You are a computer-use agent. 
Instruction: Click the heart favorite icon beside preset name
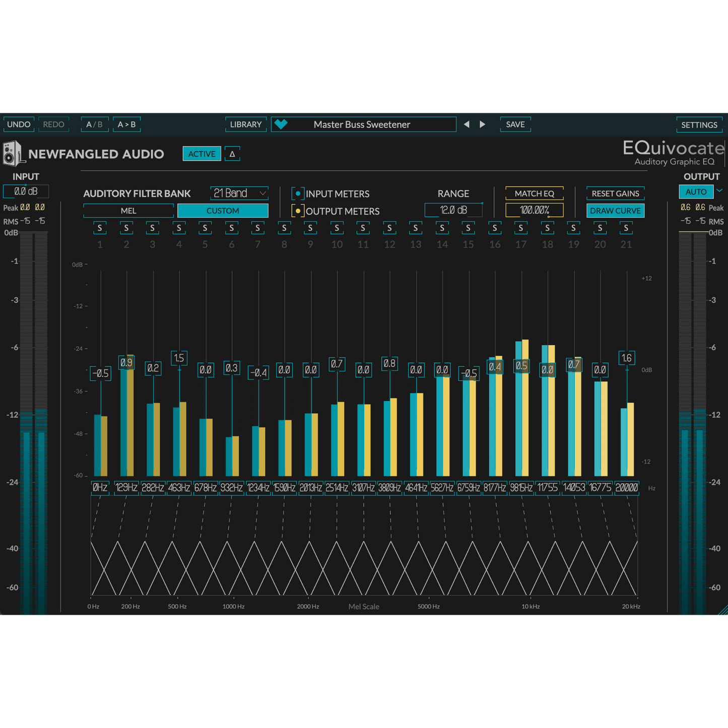(x=281, y=124)
